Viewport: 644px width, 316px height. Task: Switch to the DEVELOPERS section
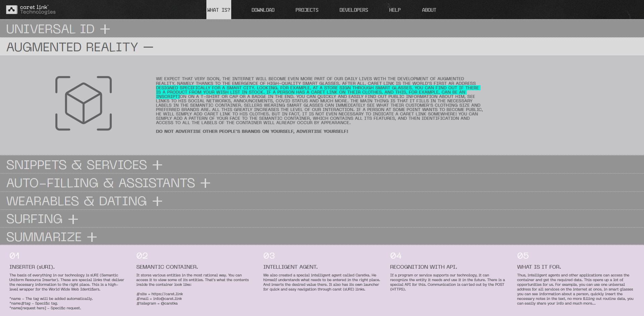(x=353, y=10)
